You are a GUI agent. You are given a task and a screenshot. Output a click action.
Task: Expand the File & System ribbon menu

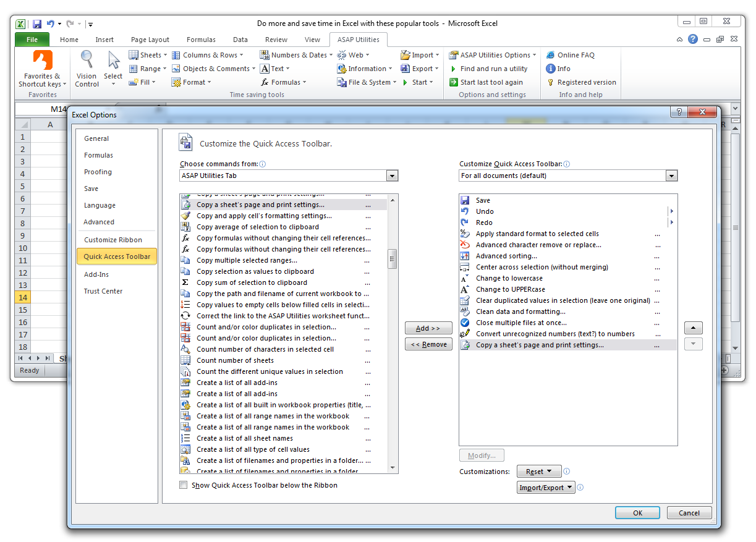pyautogui.click(x=367, y=82)
